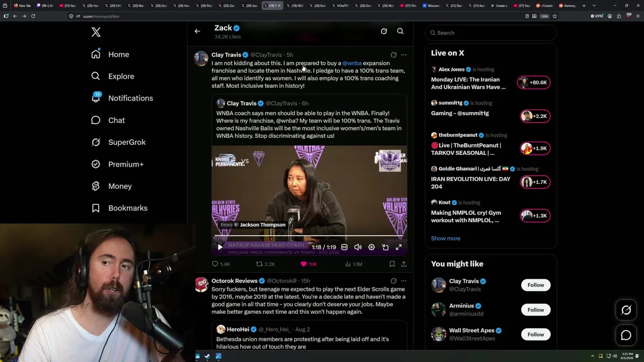Open the quoted HeroHei post
Image resolution: width=644 pixels, height=362 pixels.
pyautogui.click(x=309, y=336)
